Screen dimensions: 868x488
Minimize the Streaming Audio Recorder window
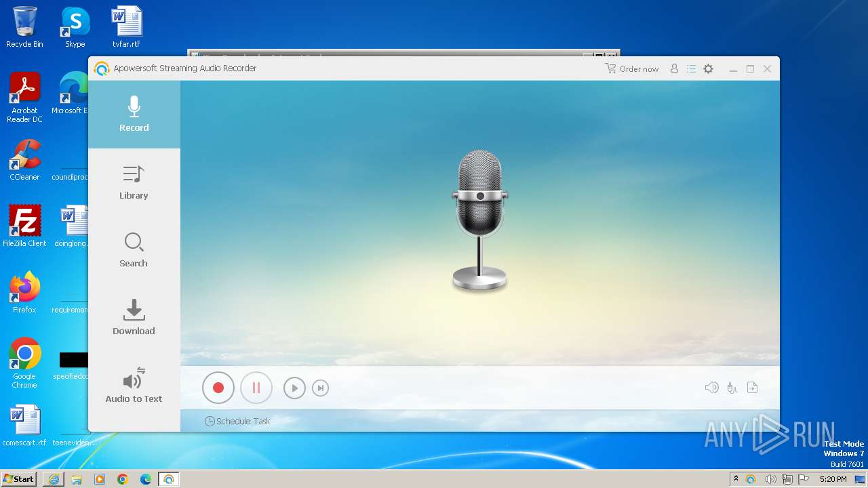[x=733, y=69]
